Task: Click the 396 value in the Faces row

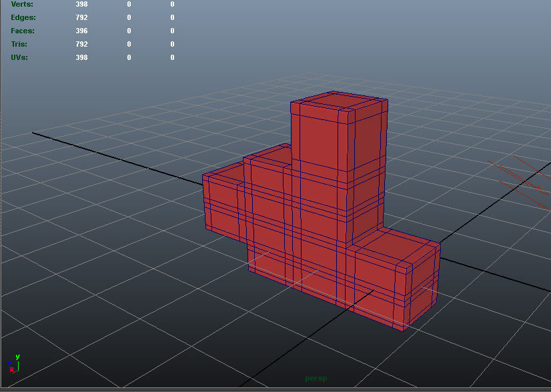Action: tap(81, 31)
